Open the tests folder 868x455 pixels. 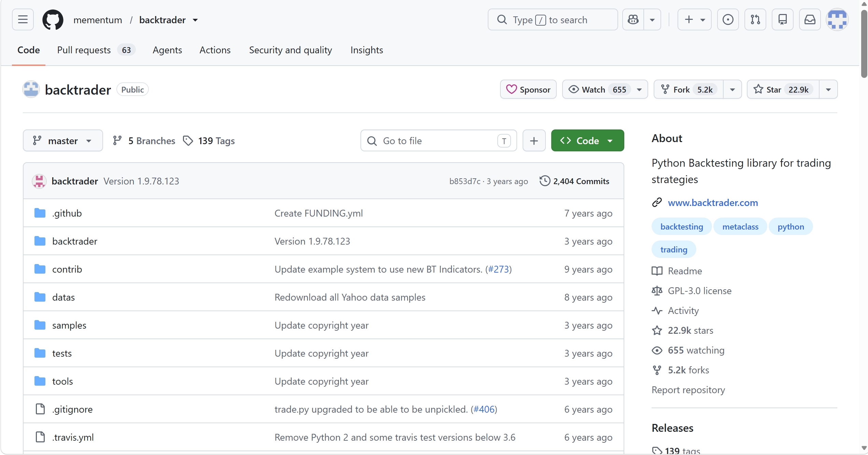click(x=62, y=353)
